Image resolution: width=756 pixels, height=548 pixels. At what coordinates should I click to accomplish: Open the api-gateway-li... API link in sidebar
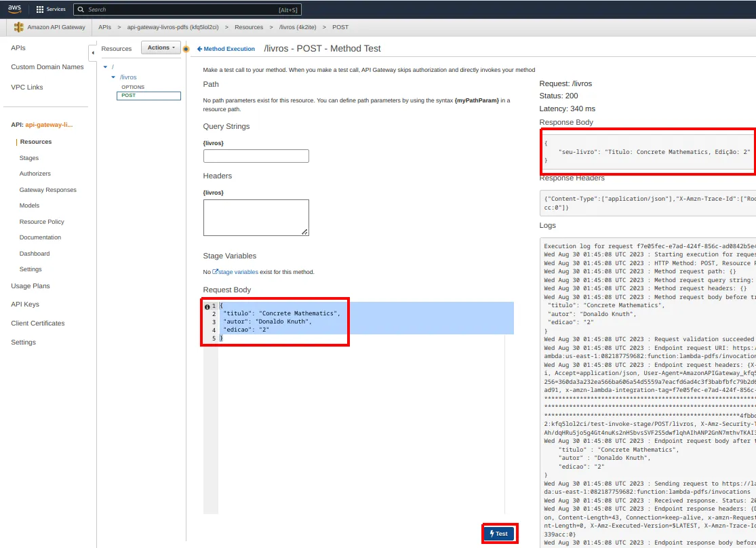pyautogui.click(x=49, y=125)
